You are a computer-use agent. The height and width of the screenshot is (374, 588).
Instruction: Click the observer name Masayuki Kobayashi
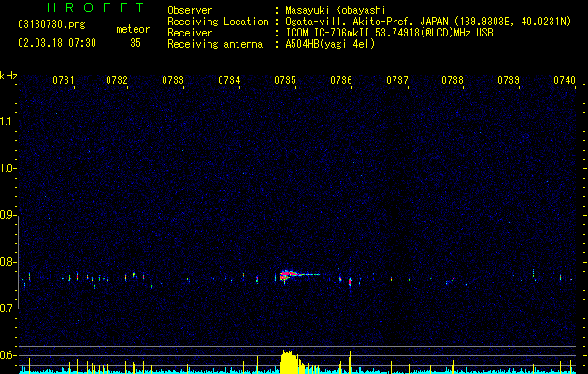click(x=336, y=10)
